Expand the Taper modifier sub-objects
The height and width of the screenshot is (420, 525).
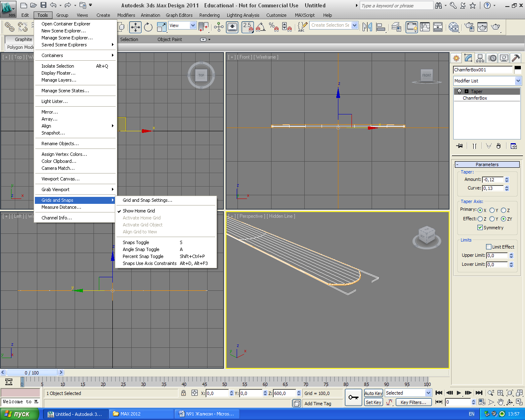pyautogui.click(x=466, y=91)
